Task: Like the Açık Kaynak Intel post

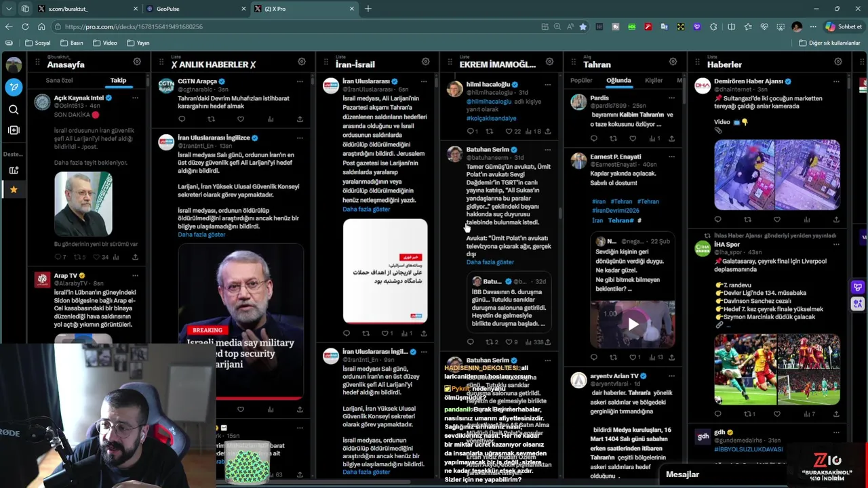Action: pos(100,257)
